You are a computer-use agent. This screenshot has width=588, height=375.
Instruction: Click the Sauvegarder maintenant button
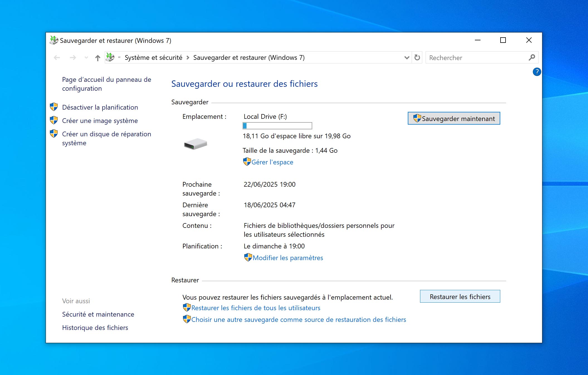(x=454, y=118)
